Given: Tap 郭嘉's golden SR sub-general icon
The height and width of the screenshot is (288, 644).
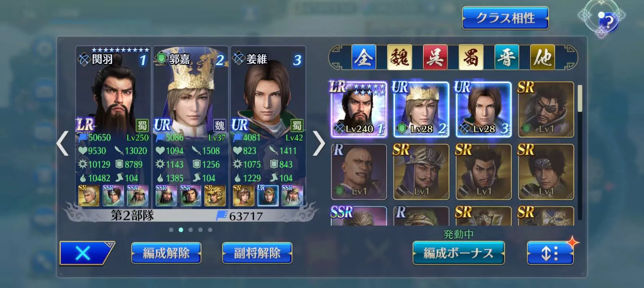Looking at the screenshot, I should (215, 196).
